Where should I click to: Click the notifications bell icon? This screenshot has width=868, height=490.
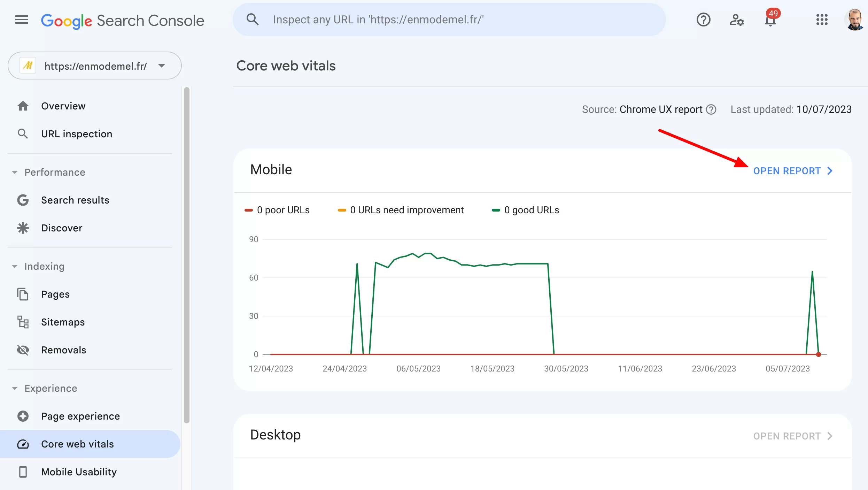pyautogui.click(x=770, y=19)
